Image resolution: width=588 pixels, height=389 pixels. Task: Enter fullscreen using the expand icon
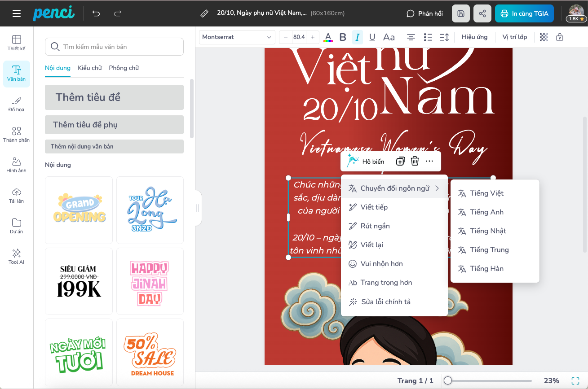pyautogui.click(x=575, y=380)
